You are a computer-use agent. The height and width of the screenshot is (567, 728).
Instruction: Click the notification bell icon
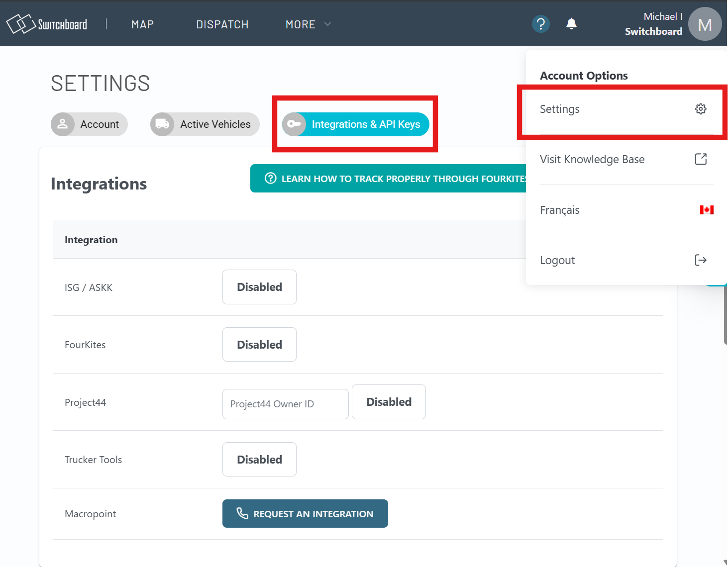[571, 23]
